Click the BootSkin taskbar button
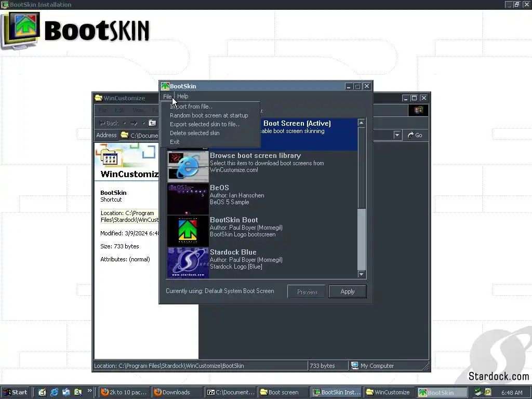This screenshot has height=399, width=532. point(442,392)
